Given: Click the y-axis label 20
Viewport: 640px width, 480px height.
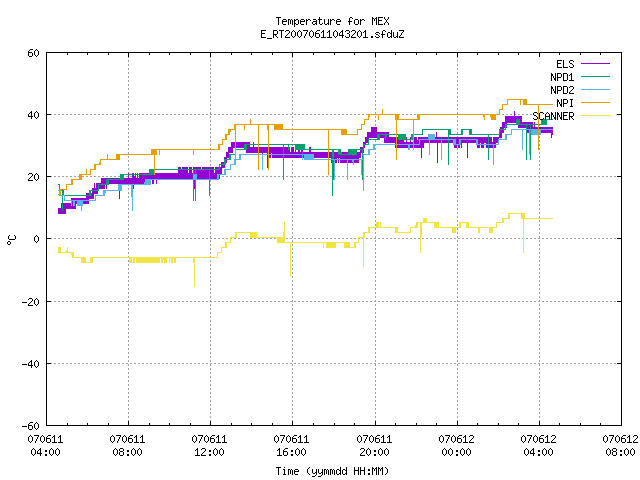Looking at the screenshot, I should point(33,177).
